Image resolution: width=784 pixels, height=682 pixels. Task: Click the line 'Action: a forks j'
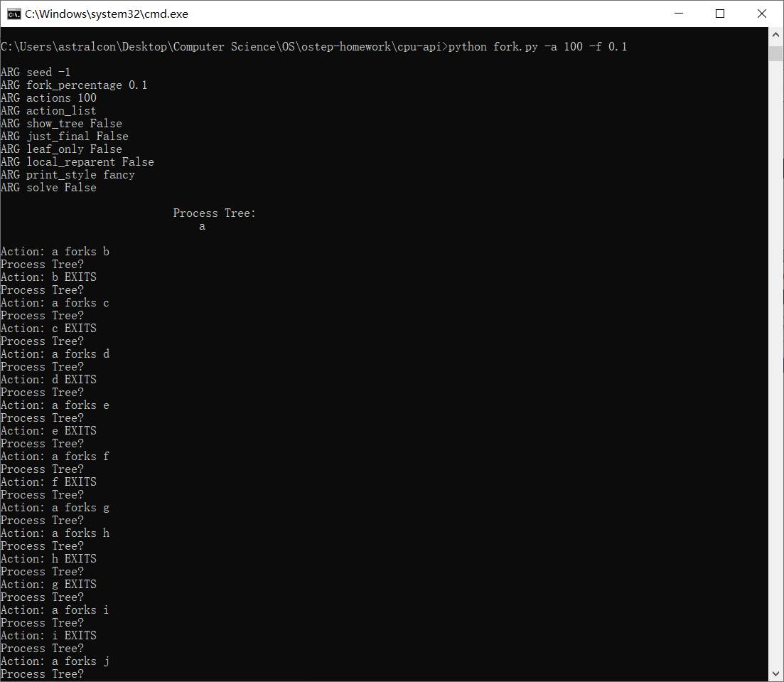[x=55, y=661]
